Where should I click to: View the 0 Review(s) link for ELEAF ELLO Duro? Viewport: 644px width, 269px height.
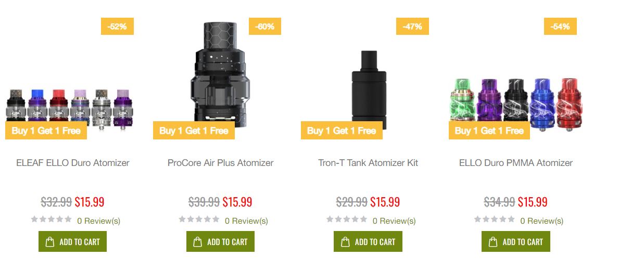tap(98, 221)
